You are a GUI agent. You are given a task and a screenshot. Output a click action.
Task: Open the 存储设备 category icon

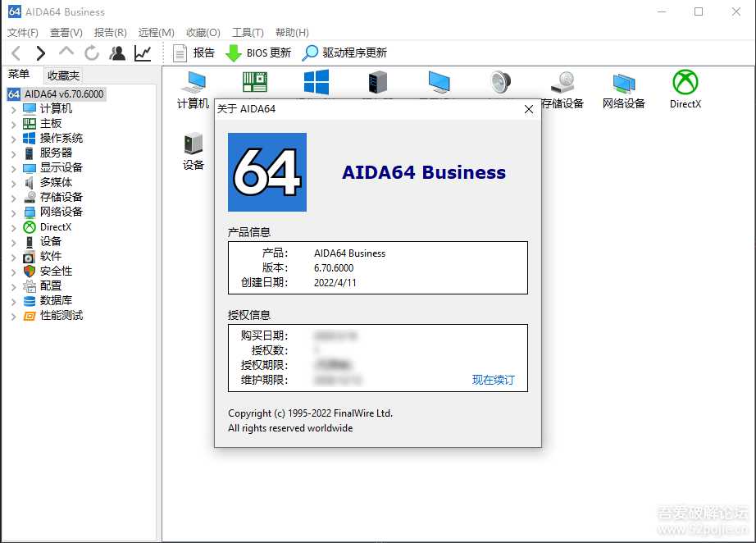(x=562, y=84)
